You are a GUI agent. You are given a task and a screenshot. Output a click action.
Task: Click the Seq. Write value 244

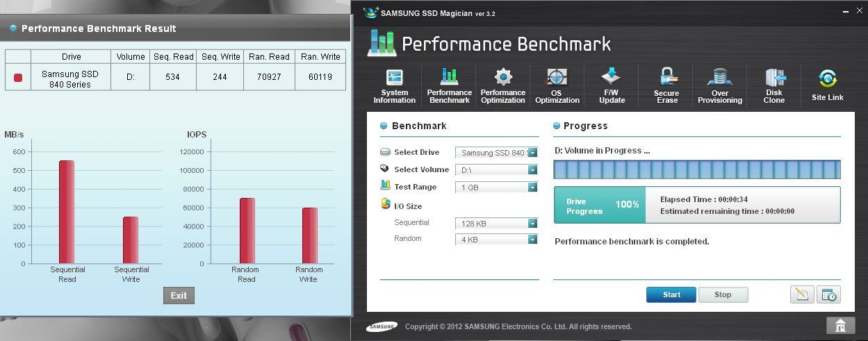click(x=220, y=77)
